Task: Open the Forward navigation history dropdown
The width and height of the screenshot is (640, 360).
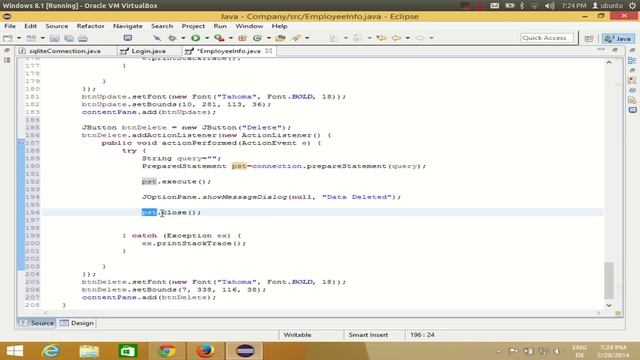Action: click(431, 38)
